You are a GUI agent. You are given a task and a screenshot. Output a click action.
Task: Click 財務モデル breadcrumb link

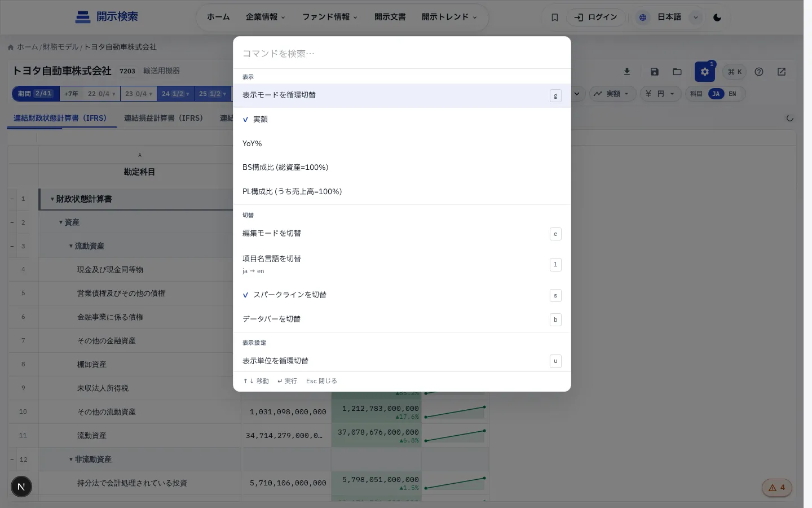[x=61, y=47]
